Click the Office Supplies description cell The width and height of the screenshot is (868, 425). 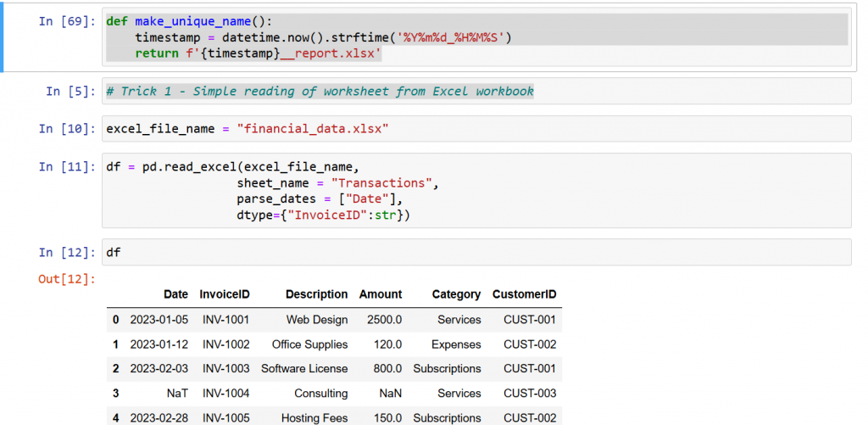[310, 344]
